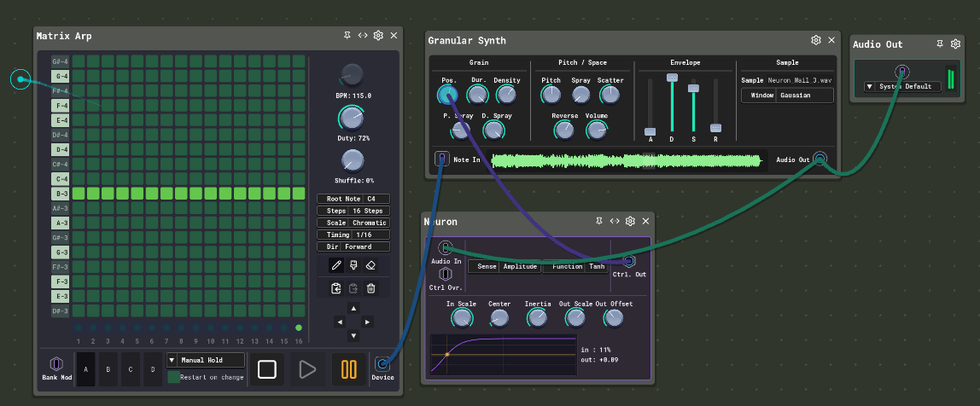The image size is (980, 406).
Task: Open Audio Out settings gear
Action: (x=955, y=43)
